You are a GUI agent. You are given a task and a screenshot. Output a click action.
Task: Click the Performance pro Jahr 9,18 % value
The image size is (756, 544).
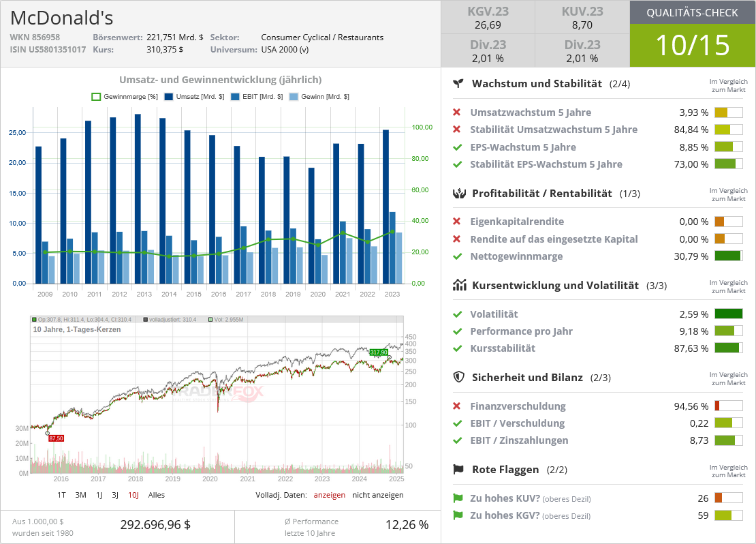coord(694,331)
